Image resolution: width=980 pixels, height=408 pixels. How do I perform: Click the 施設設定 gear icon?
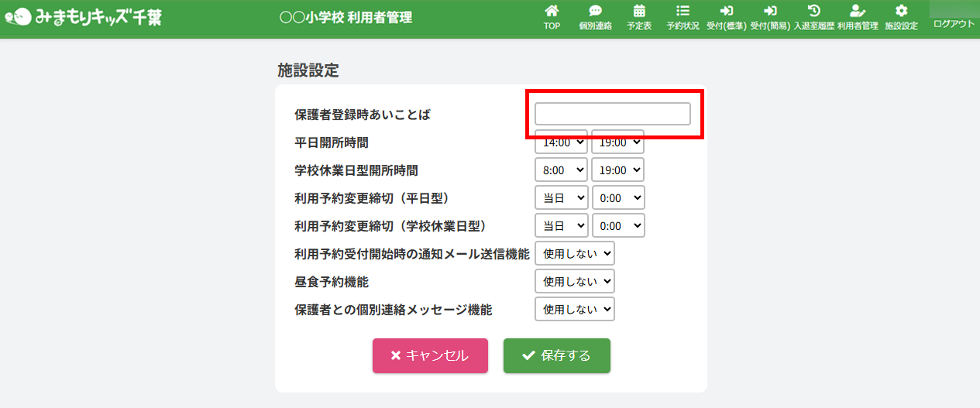tap(901, 12)
